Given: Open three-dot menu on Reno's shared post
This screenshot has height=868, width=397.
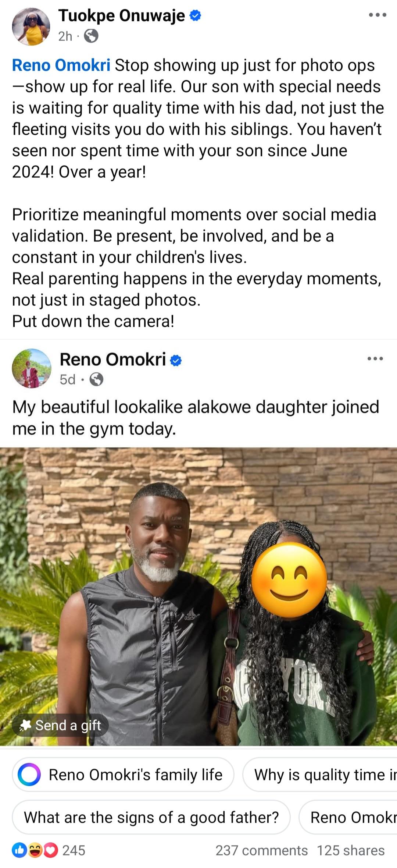Looking at the screenshot, I should tap(375, 359).
